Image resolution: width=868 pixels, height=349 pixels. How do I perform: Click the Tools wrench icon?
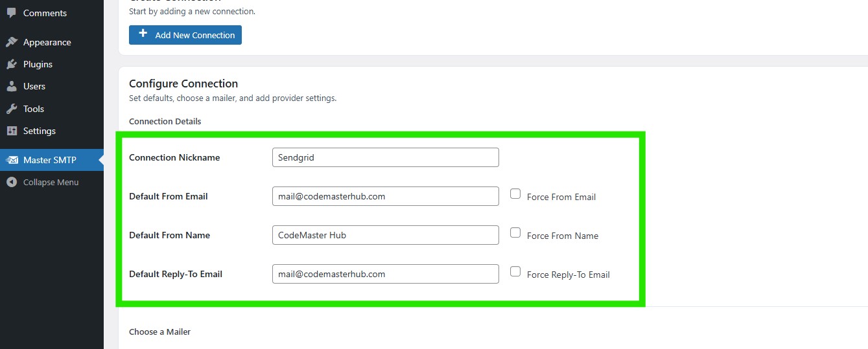[x=12, y=109]
